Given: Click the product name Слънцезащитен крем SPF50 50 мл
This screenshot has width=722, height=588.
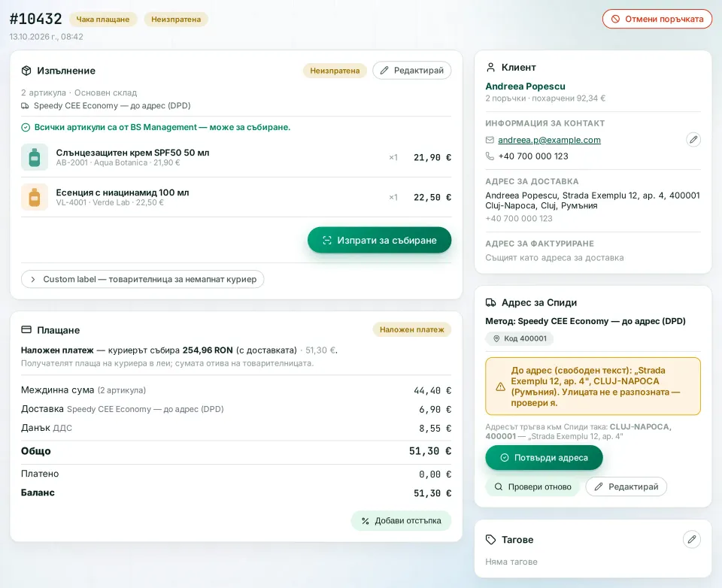Looking at the screenshot, I should [x=132, y=153].
